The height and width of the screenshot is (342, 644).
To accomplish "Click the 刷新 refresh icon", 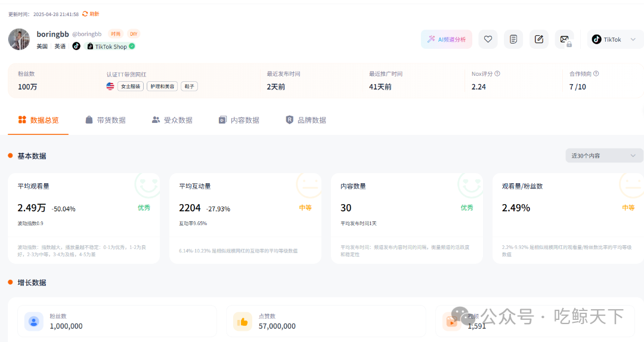I will [85, 14].
